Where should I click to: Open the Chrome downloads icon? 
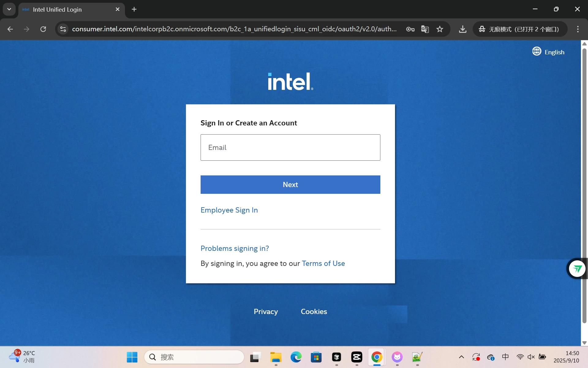(462, 29)
